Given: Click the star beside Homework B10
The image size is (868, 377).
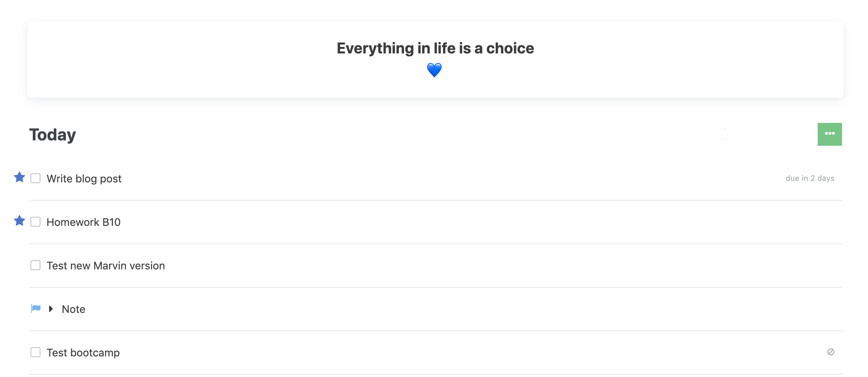Looking at the screenshot, I should (x=19, y=221).
